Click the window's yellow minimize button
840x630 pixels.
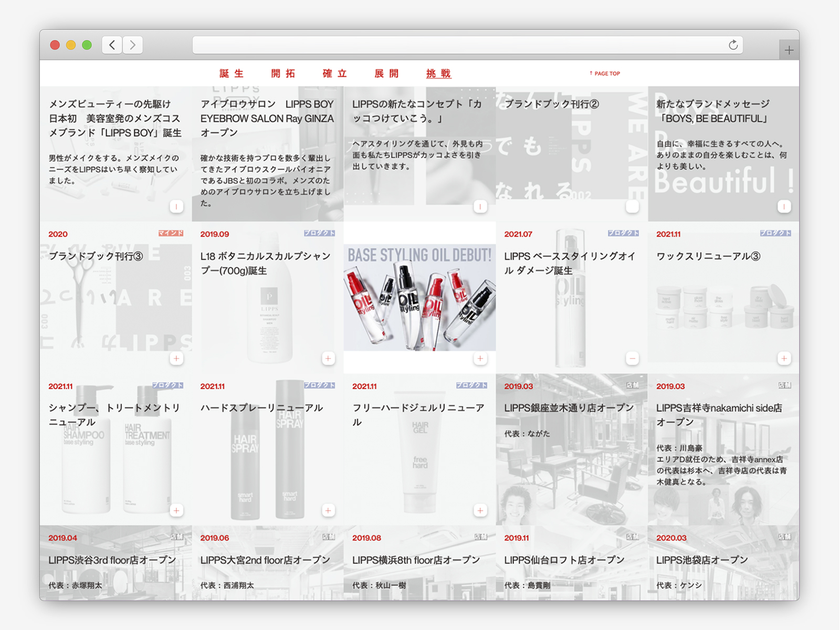[x=71, y=45]
